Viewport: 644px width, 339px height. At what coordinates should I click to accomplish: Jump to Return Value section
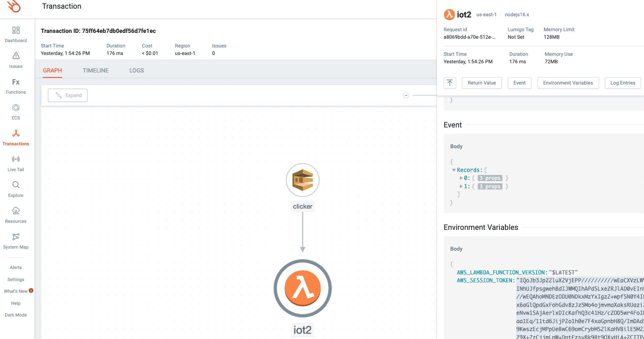click(x=482, y=83)
